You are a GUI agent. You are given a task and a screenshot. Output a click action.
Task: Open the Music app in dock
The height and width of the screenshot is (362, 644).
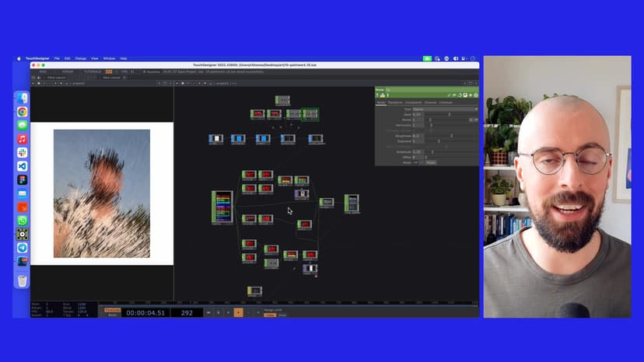[x=23, y=139]
